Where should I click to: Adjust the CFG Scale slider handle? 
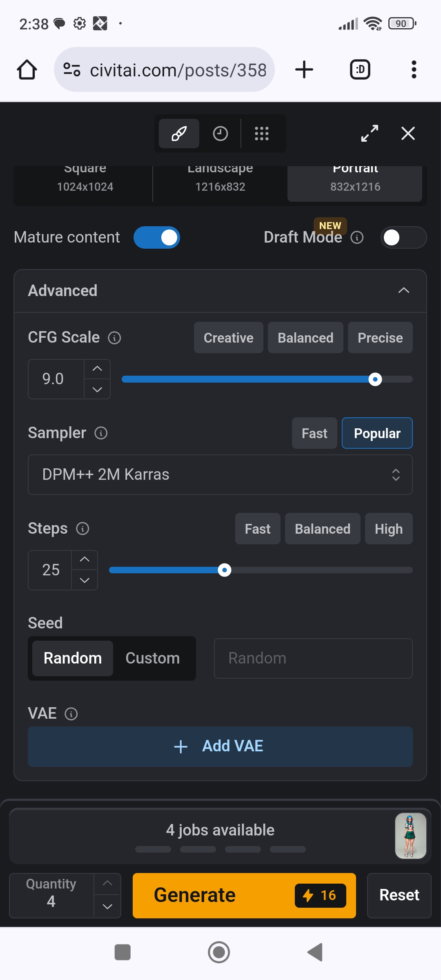(x=375, y=379)
